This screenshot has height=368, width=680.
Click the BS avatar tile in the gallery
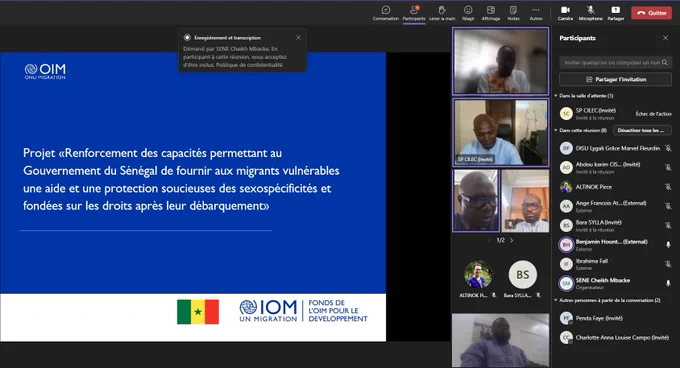click(x=523, y=274)
